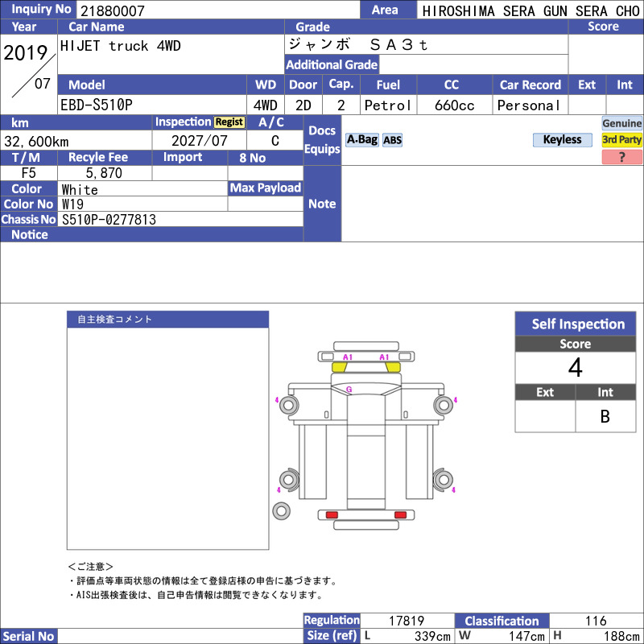Click the engine displacement 660cc
This screenshot has height=644, width=644.
tap(455, 105)
